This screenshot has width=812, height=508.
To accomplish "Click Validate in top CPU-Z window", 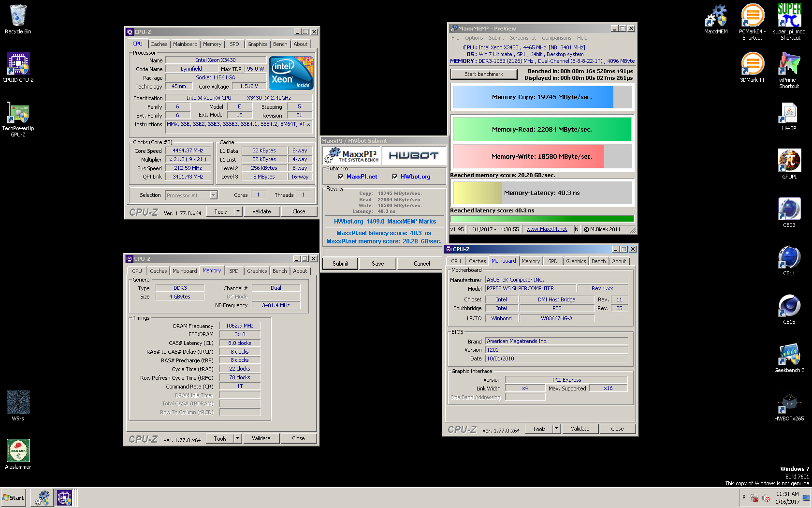I will [x=261, y=211].
